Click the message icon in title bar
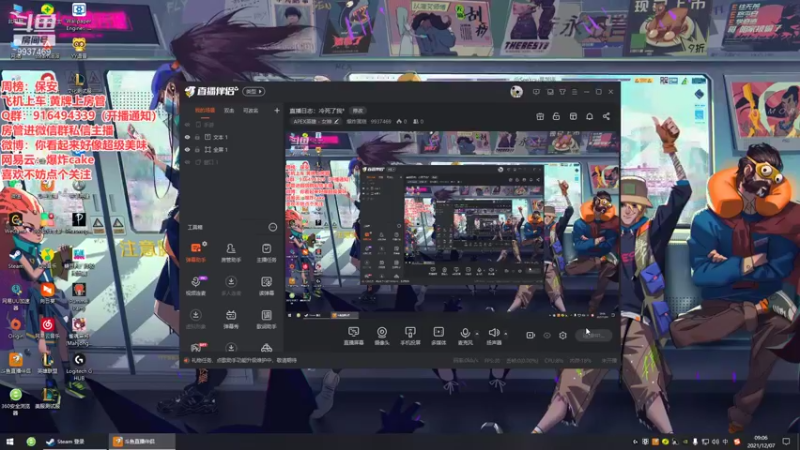Image resolution: width=800 pixels, height=450 pixels. pyautogui.click(x=536, y=92)
